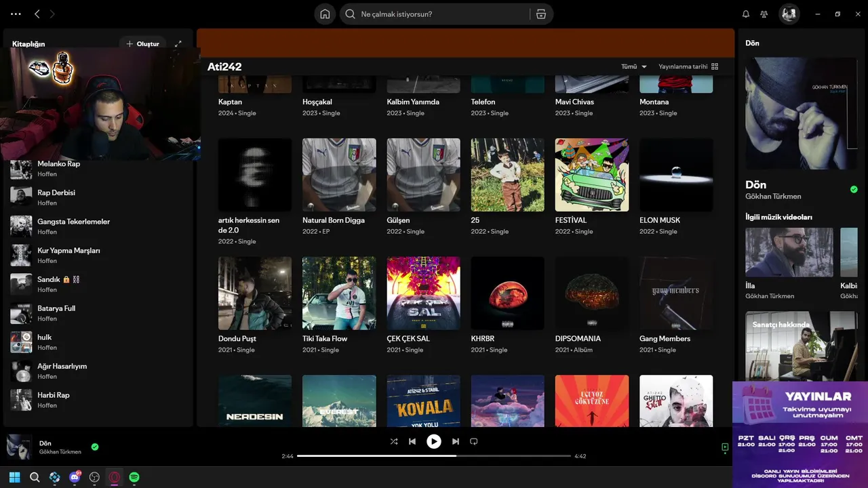
Task: Open the Gülşen single cover
Action: click(x=423, y=175)
